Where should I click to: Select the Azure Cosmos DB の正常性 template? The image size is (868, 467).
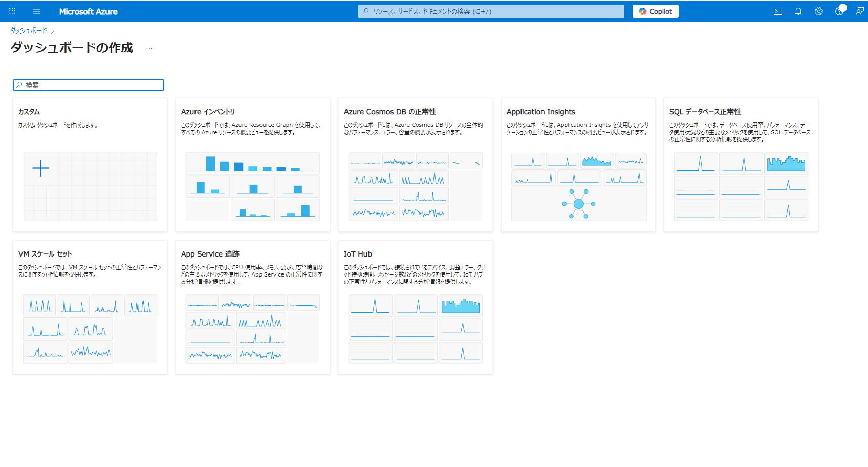pyautogui.click(x=416, y=165)
